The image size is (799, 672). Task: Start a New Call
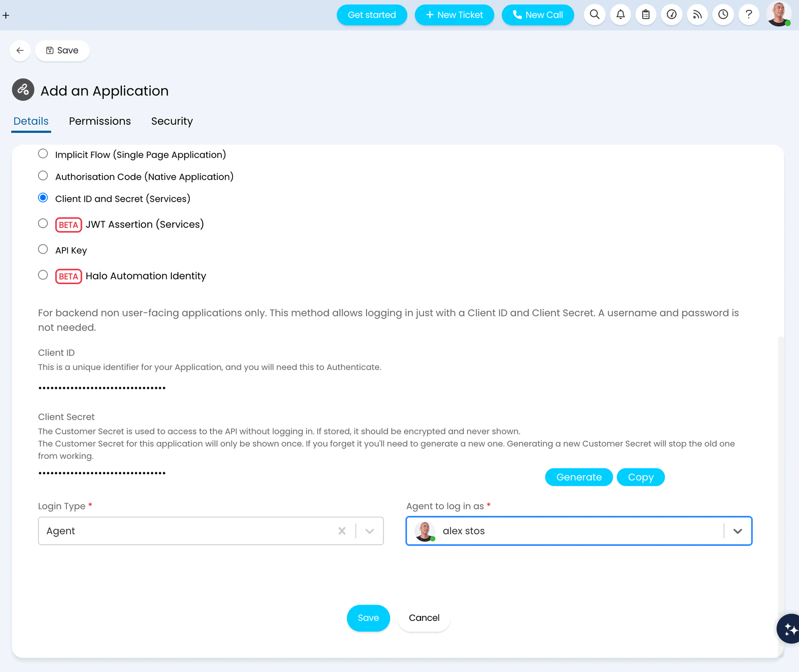[x=538, y=14]
